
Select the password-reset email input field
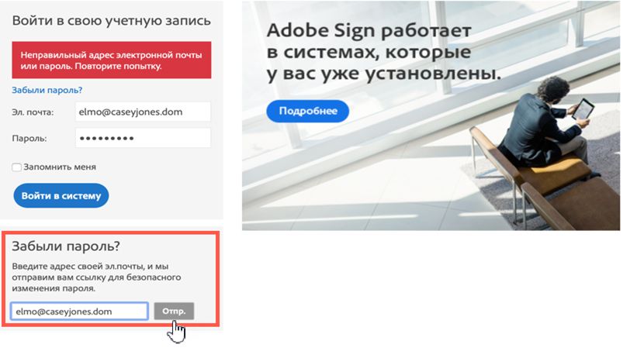[79, 311]
